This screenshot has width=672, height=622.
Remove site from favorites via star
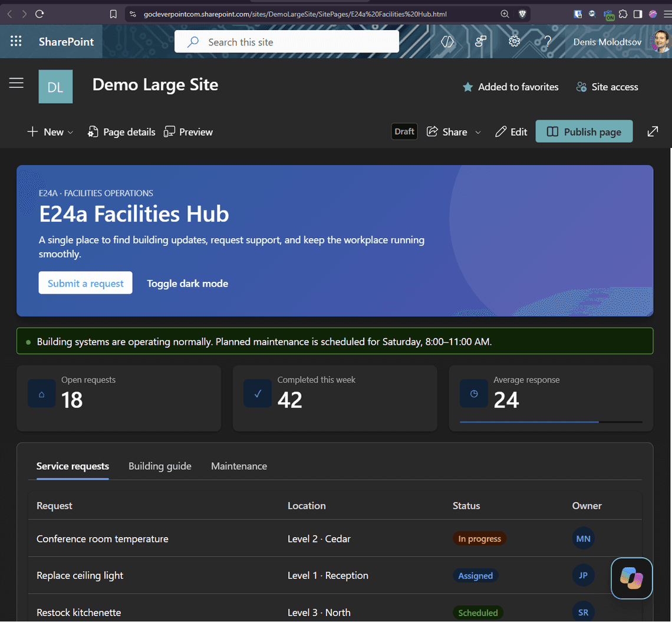(467, 87)
